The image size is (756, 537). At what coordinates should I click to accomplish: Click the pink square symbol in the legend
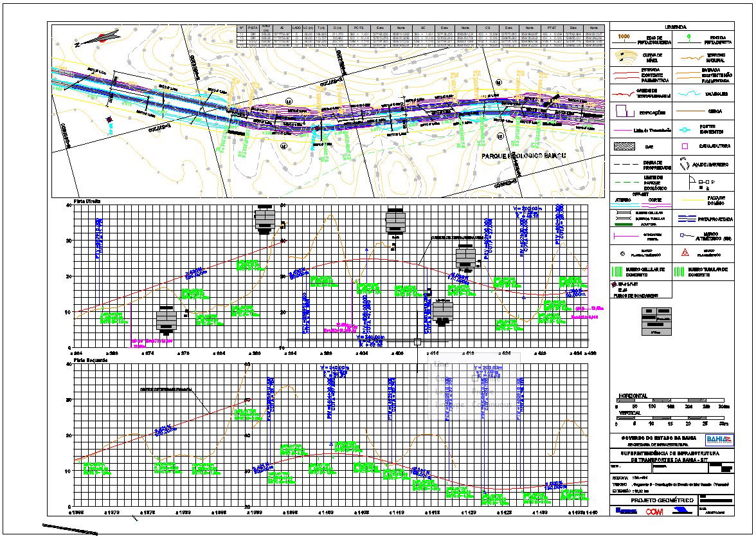tap(685, 147)
